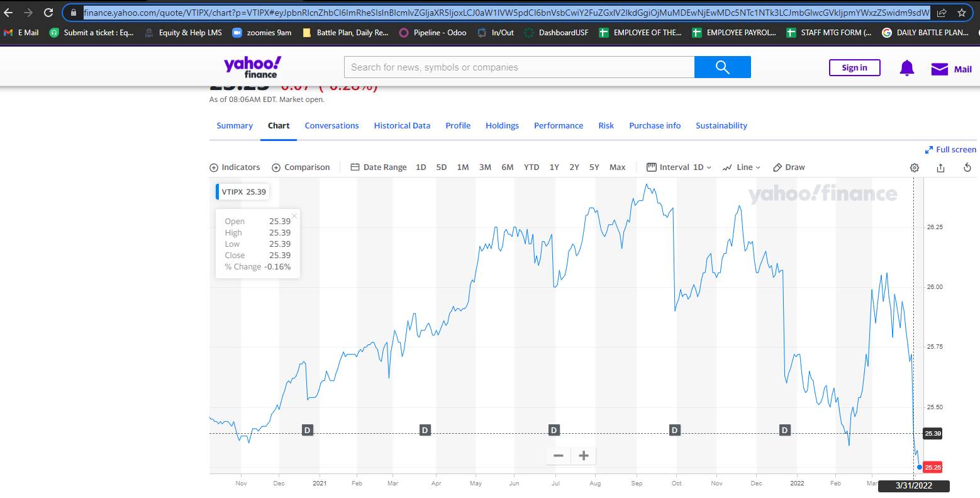Open Indicators menu
The width and height of the screenshot is (980, 498).
point(235,167)
